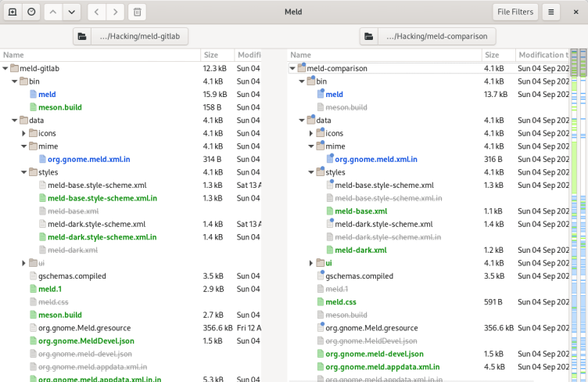Click the copy to left arrow
Viewport: 588px width, 382px height.
95,12
